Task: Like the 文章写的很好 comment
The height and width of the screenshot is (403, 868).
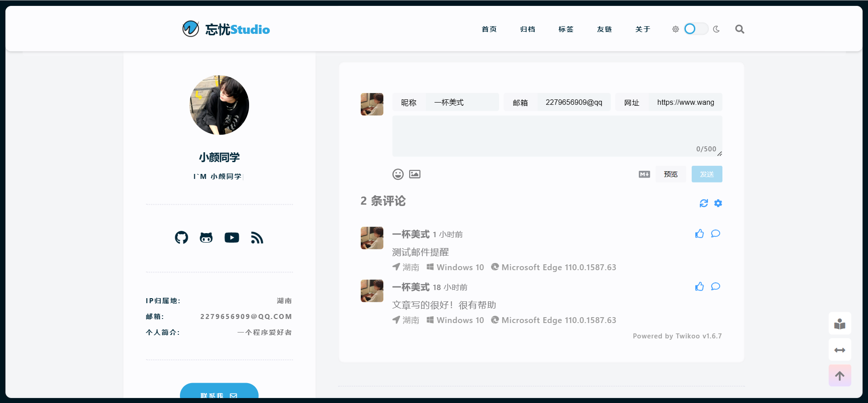Action: [699, 286]
